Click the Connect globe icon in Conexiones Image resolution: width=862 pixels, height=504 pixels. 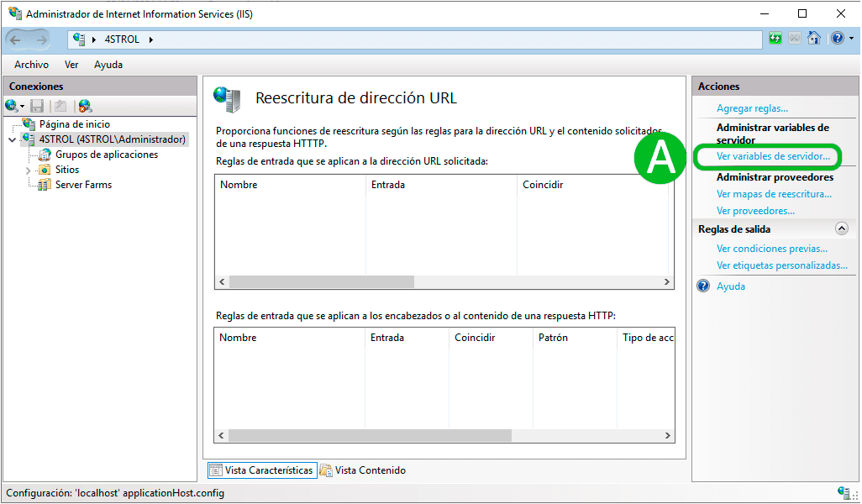(x=11, y=106)
